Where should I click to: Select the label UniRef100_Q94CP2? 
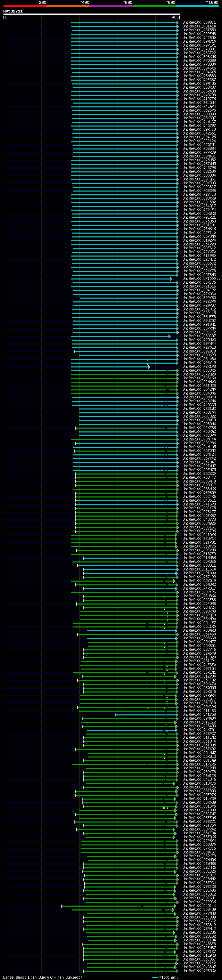(x=199, y=290)
